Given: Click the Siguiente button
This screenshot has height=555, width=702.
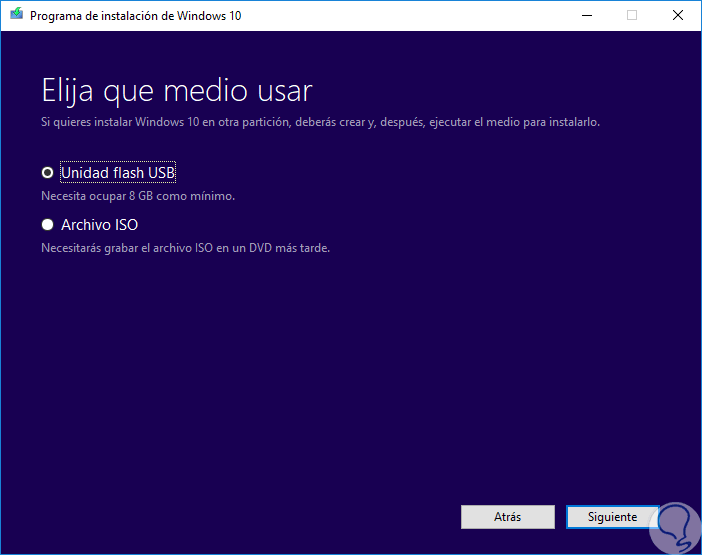Looking at the screenshot, I should click(612, 517).
